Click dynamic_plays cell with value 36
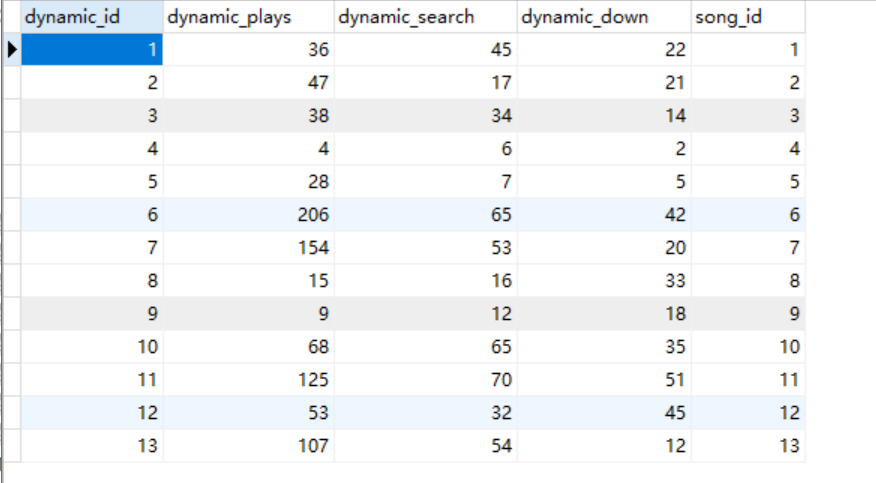Image resolution: width=876 pixels, height=483 pixels. click(x=249, y=50)
